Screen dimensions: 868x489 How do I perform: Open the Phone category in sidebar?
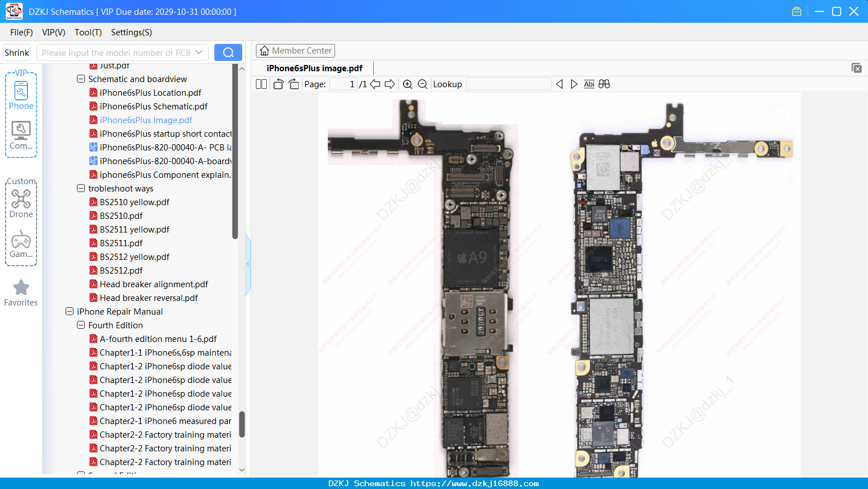(x=21, y=96)
